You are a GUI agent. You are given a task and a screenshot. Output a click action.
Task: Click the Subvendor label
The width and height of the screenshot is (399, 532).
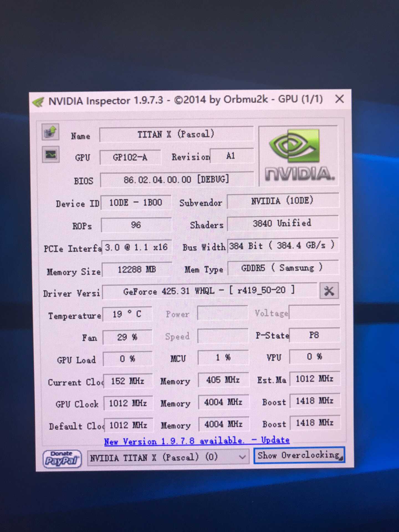[x=201, y=203]
